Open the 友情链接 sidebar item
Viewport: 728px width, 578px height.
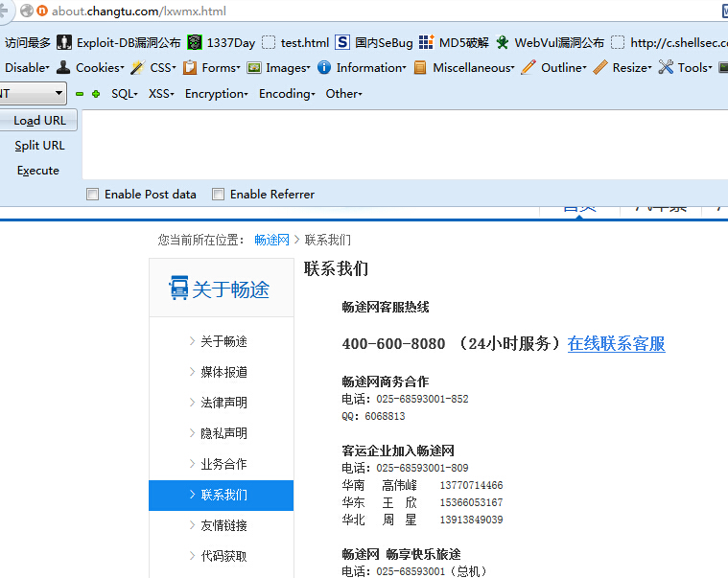[221, 525]
